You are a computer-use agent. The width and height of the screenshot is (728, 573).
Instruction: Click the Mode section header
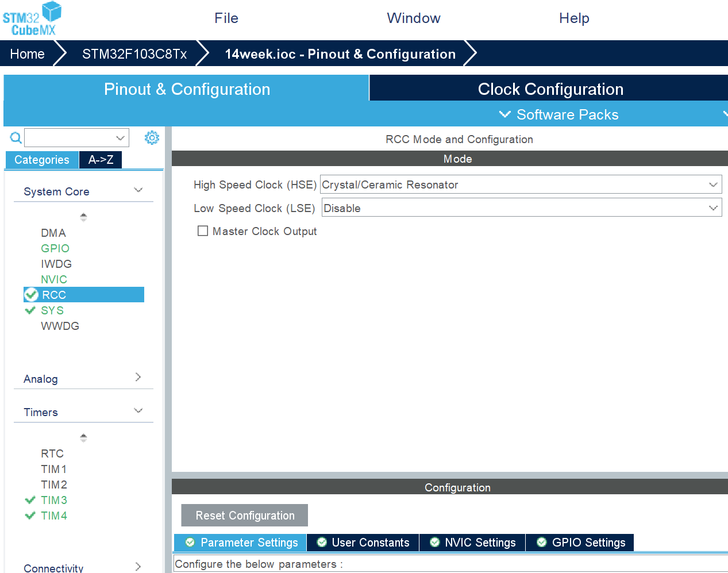click(x=450, y=159)
